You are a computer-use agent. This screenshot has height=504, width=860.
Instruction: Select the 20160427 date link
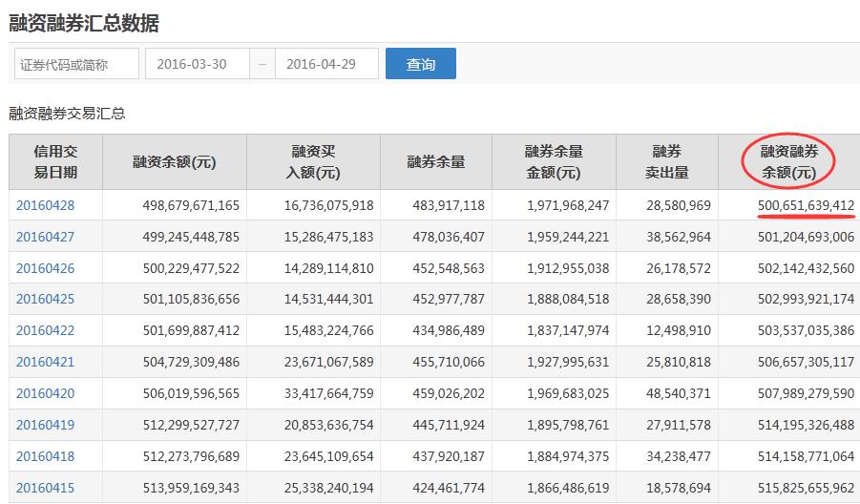click(45, 237)
